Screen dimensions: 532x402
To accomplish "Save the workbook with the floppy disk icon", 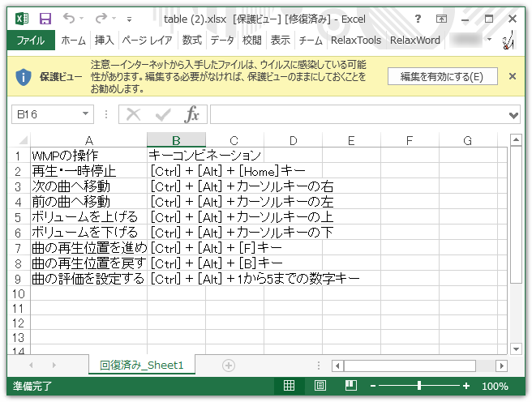I will coord(45,19).
